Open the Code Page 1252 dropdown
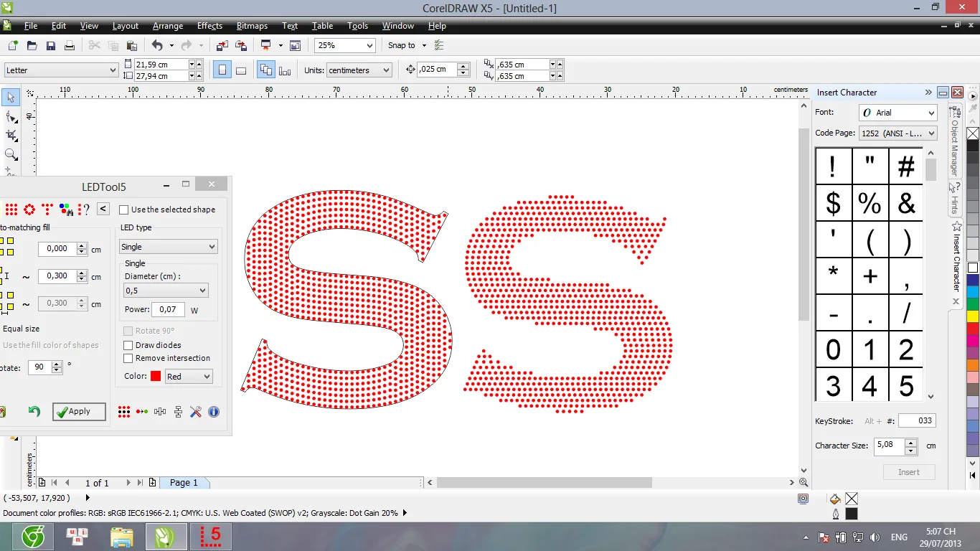The height and width of the screenshot is (551, 980). click(898, 133)
